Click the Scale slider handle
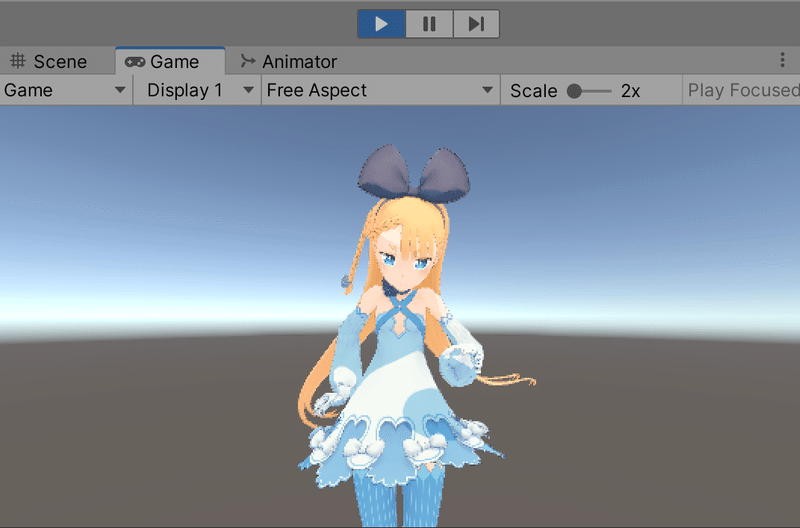 click(x=574, y=91)
